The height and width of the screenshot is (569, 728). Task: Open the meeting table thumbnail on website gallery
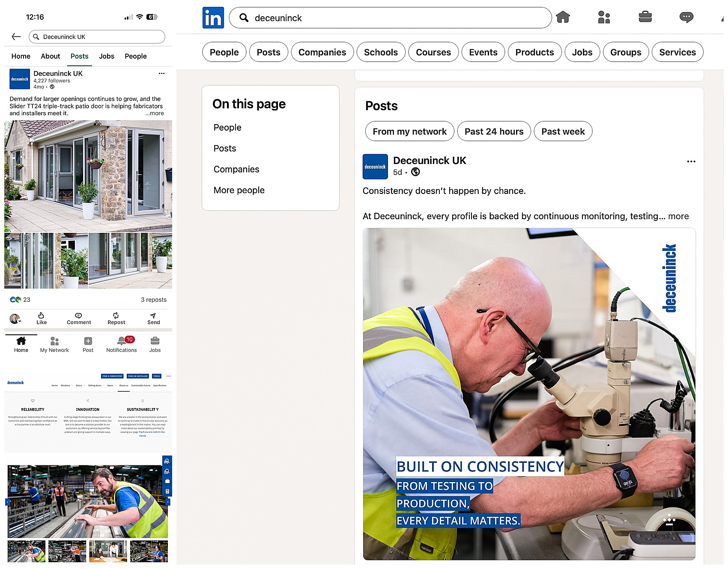(x=108, y=551)
